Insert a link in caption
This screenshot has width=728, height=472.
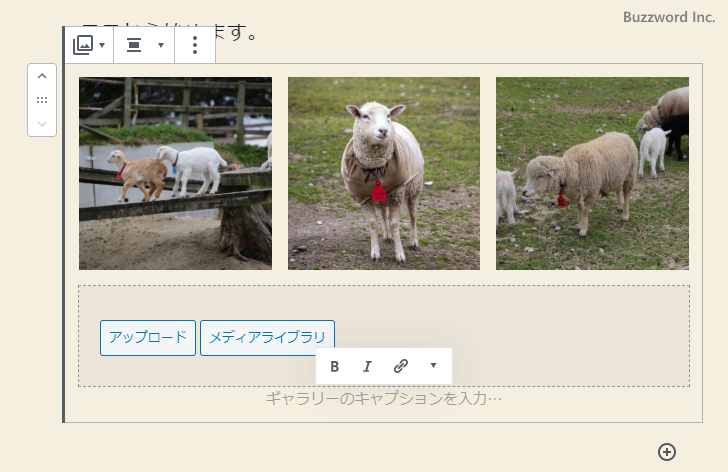coord(401,366)
